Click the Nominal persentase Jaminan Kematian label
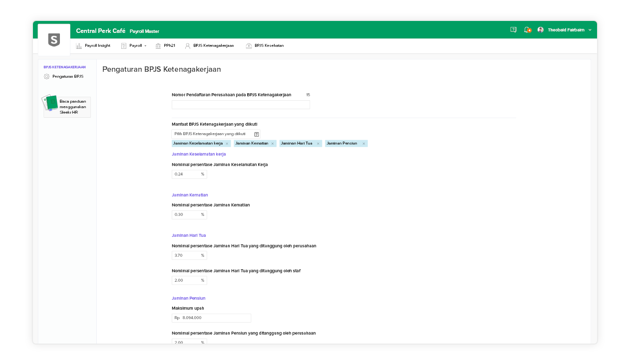The height and width of the screenshot is (364, 629). (211, 205)
